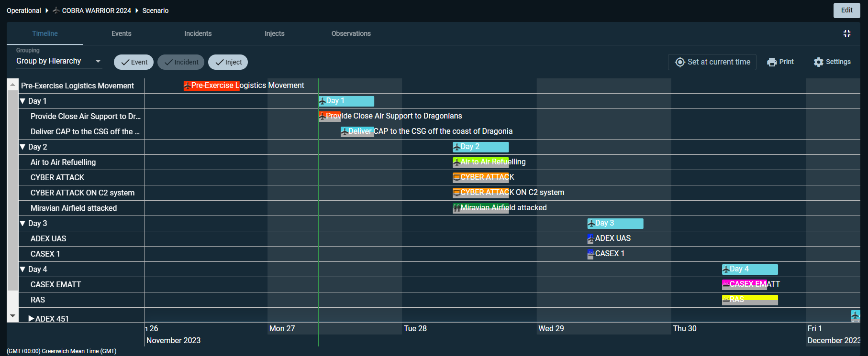
Task: Click the icon on the Provide Close Air Support bar
Action: point(323,116)
